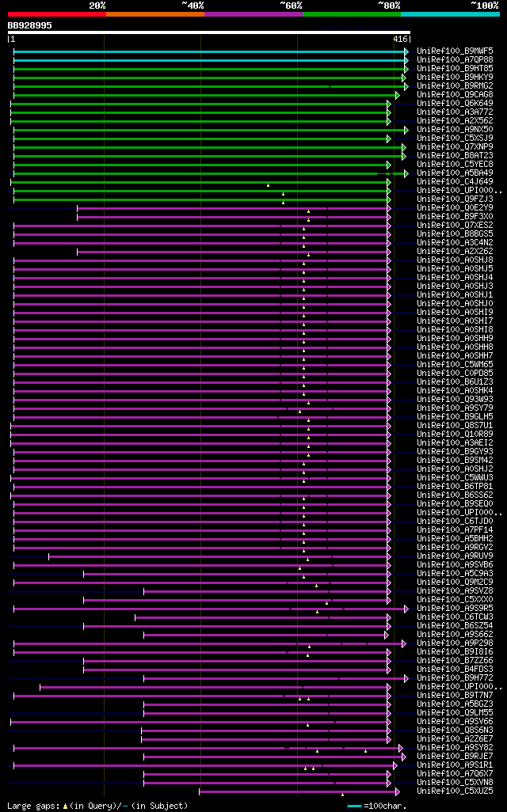This screenshot has height=812, width=507.
Task: Select the UniRef100_A0SHJ1 label
Action: [456, 294]
